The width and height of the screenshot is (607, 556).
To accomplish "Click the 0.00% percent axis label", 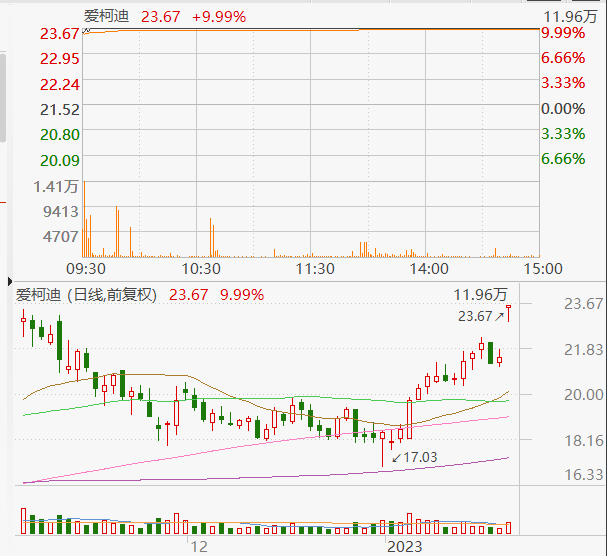I will (x=563, y=109).
